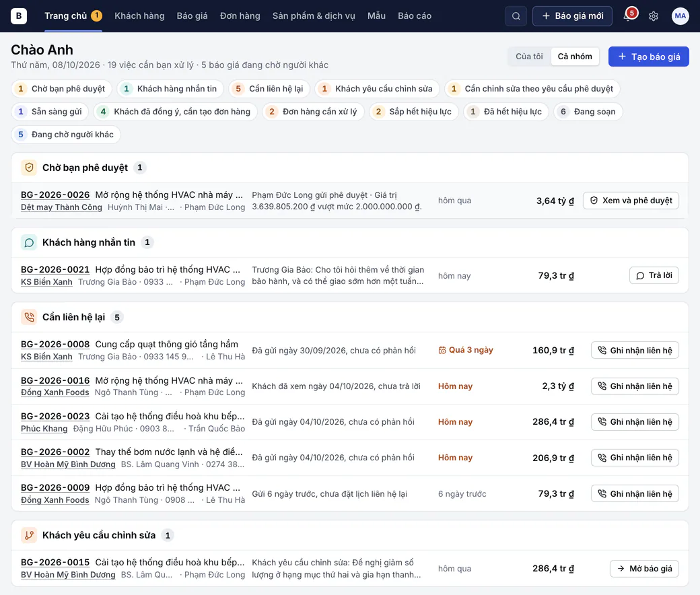
Task: Open the Báo cáo tab
Action: point(415,16)
